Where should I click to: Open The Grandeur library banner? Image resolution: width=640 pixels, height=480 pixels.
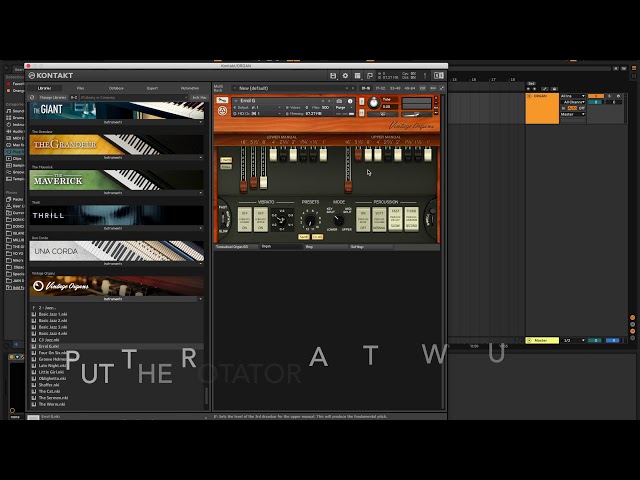click(116, 144)
